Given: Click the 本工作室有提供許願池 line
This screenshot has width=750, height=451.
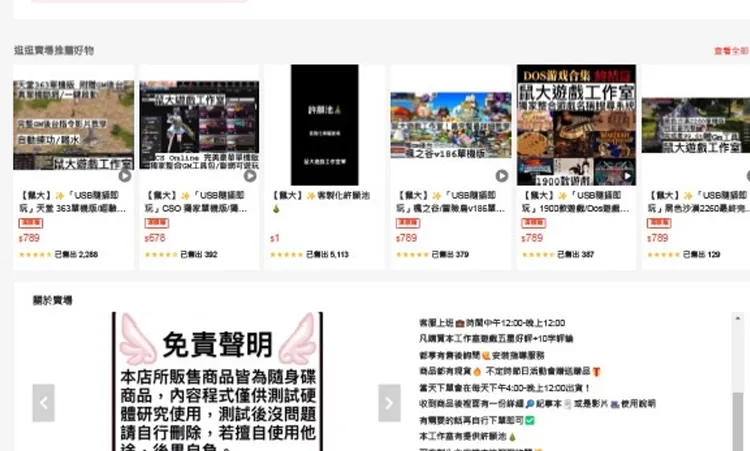Looking at the screenshot, I should tap(467, 436).
